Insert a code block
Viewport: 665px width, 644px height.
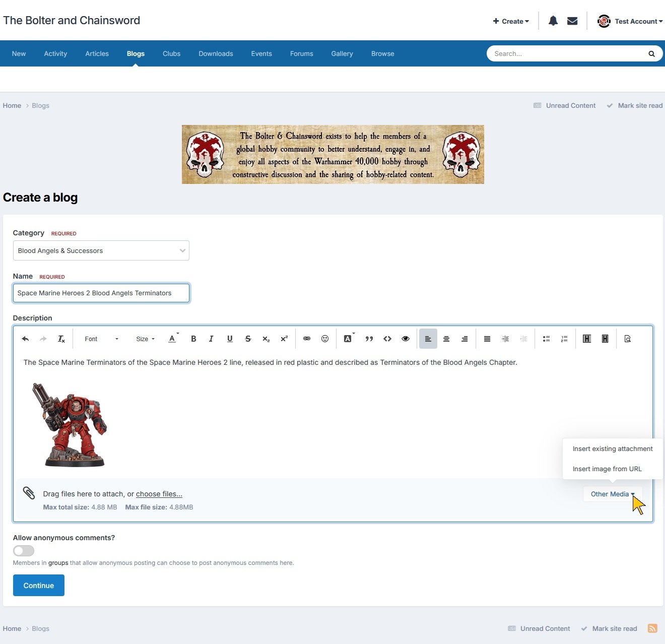[387, 339]
